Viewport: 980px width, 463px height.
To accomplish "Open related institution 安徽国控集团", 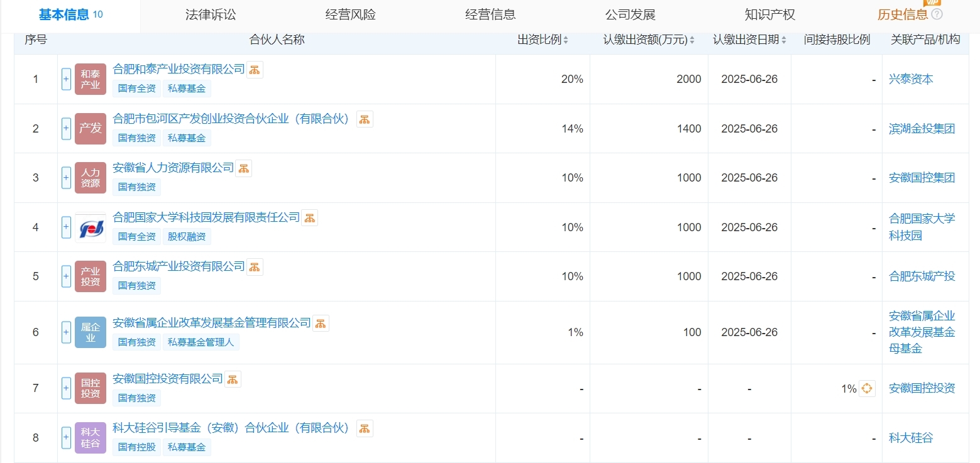I will (x=922, y=178).
